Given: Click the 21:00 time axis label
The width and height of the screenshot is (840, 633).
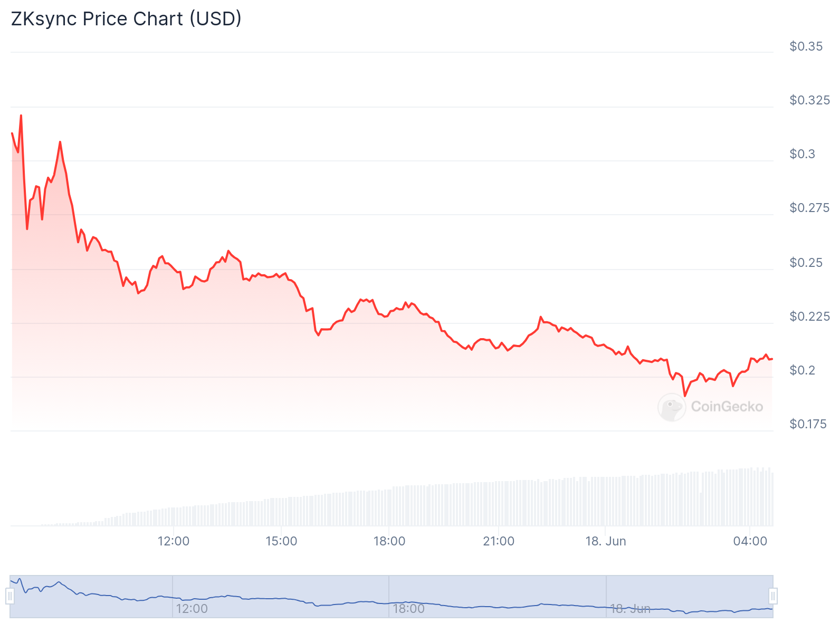Looking at the screenshot, I should 499,541.
